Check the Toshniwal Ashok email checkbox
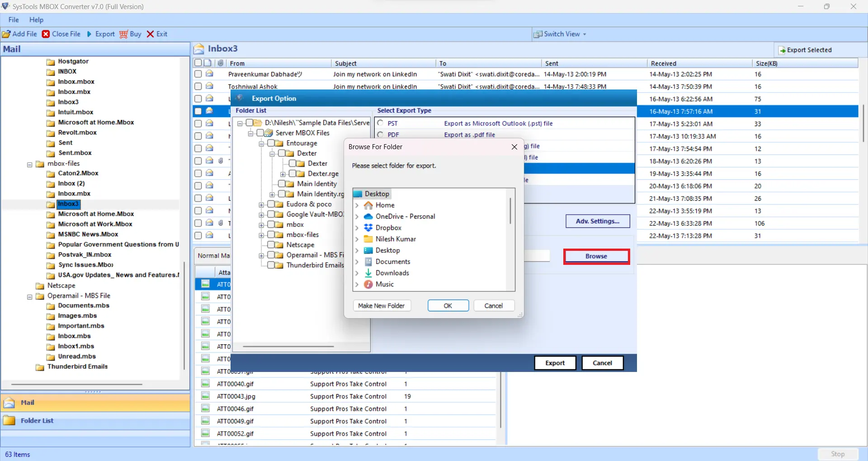This screenshot has height=461, width=868. pyautogui.click(x=198, y=86)
